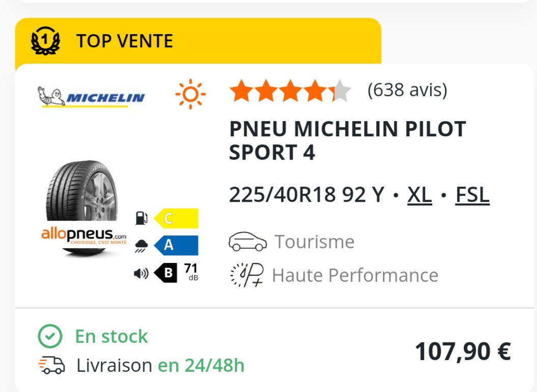Open the Pneu Michelin Pilot Sport 4 title
537x392 pixels.
point(347,140)
